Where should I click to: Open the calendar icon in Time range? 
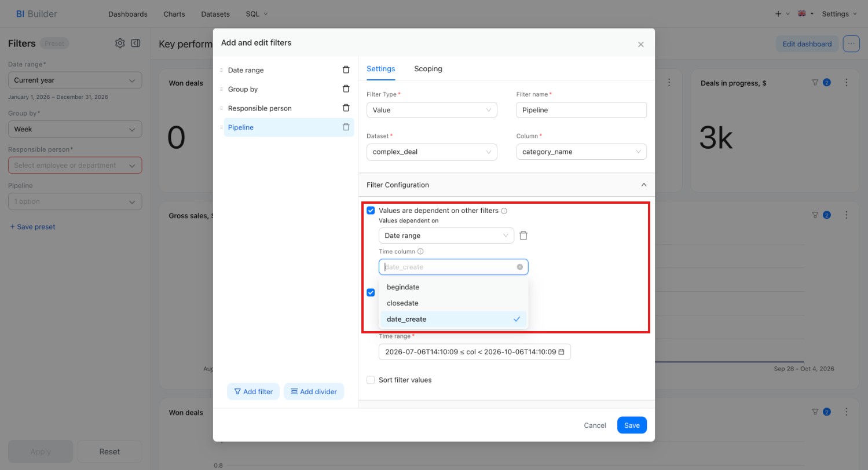(x=561, y=352)
